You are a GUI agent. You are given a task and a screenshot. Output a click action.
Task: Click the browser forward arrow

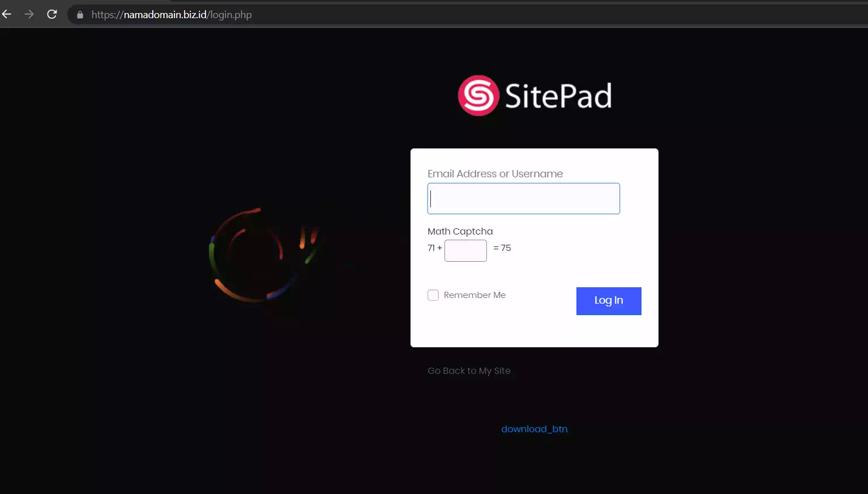(x=29, y=14)
